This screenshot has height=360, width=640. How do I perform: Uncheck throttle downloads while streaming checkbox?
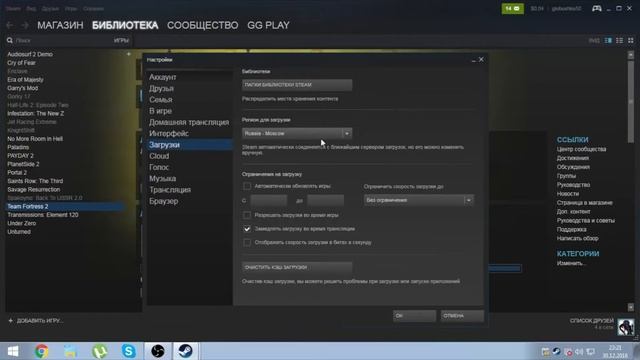point(247,229)
